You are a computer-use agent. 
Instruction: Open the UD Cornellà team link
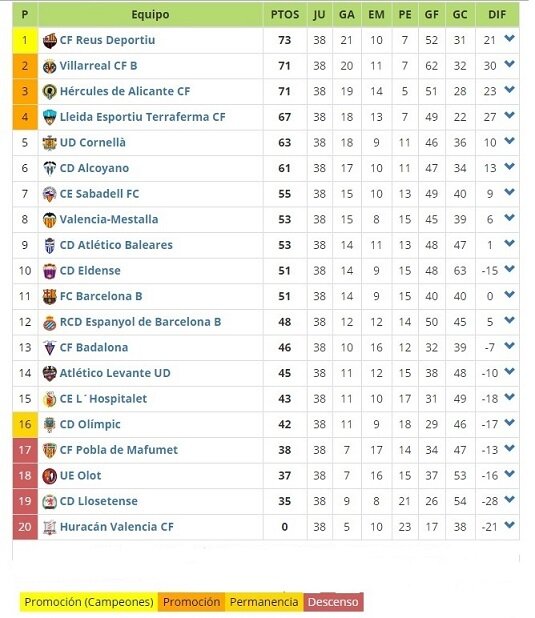click(x=93, y=143)
